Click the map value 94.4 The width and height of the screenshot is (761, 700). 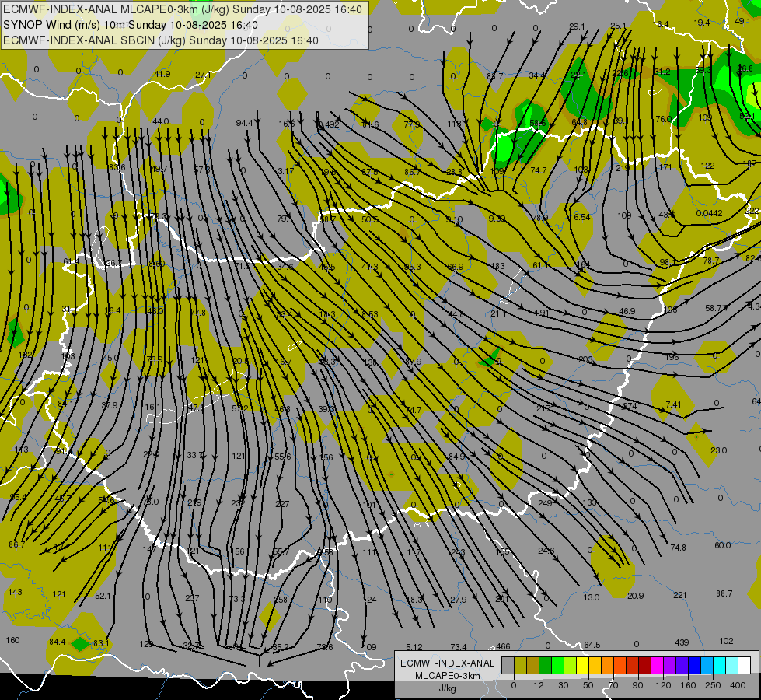point(245,123)
